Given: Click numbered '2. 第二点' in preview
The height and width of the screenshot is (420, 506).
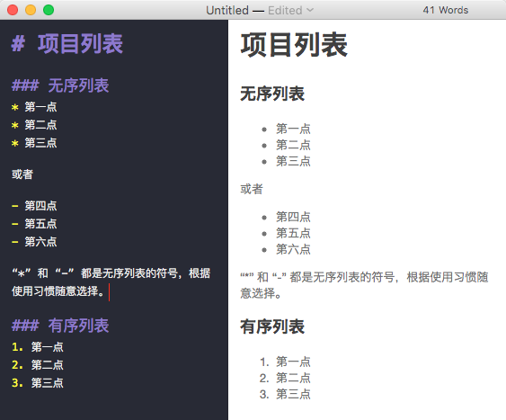Looking at the screenshot, I should click(285, 378).
